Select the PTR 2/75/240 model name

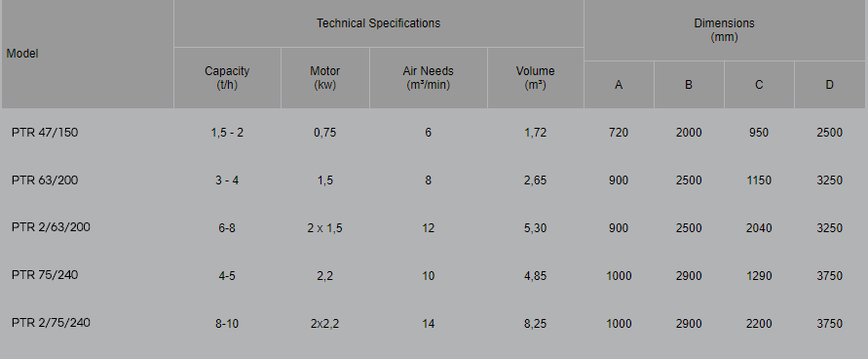51,323
